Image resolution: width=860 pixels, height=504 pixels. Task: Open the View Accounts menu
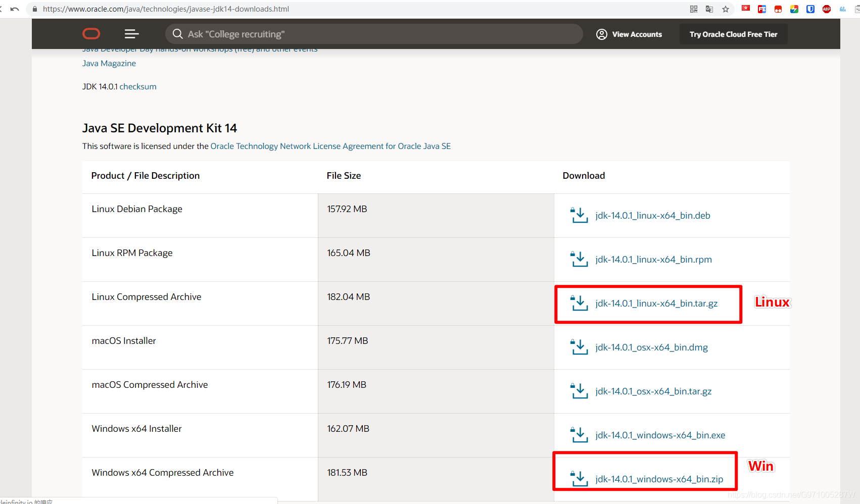coord(629,34)
